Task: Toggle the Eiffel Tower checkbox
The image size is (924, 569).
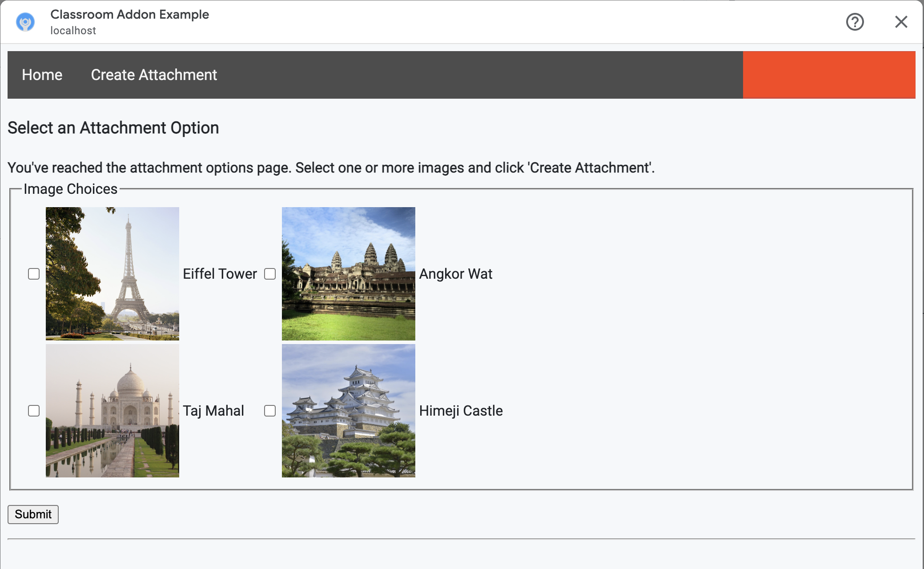Action: [34, 273]
